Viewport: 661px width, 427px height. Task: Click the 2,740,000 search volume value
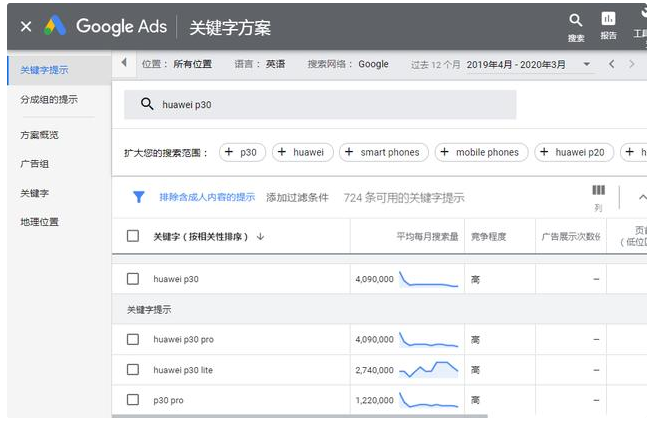point(374,370)
